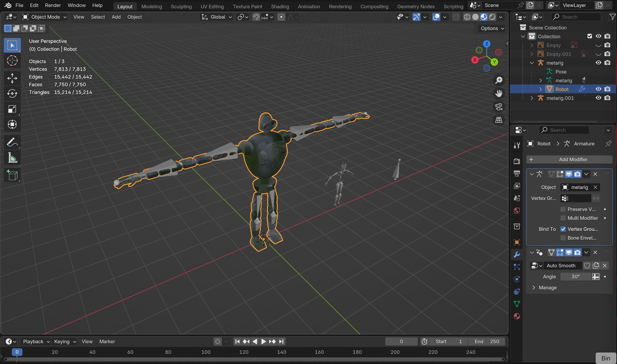Enable the Multi Modifier checkbox
Viewport: 617px width, 364px height.
563,218
